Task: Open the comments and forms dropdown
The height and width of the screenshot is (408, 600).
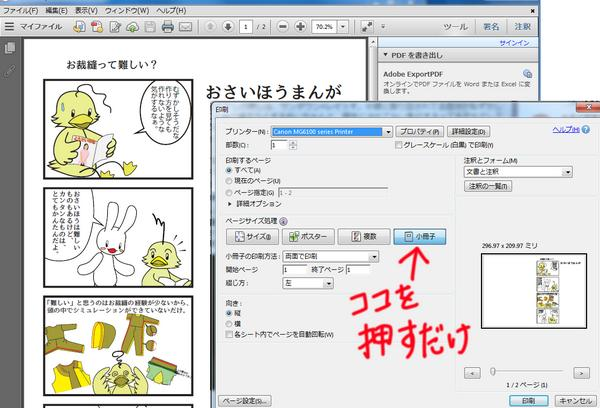Action: pyautogui.click(x=568, y=172)
